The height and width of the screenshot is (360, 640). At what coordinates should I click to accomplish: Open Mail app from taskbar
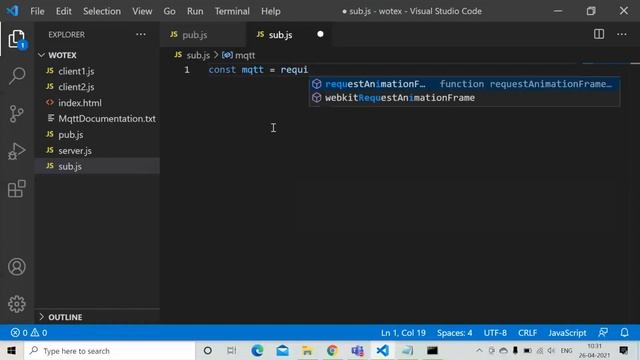282,351
